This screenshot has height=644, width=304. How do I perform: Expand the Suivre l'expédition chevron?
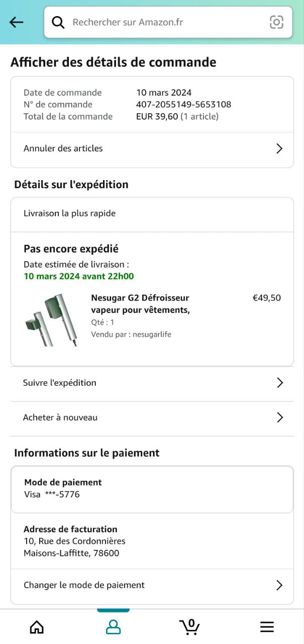coord(280,383)
